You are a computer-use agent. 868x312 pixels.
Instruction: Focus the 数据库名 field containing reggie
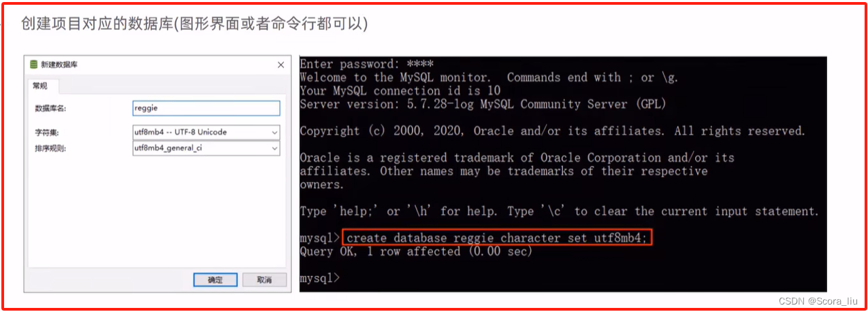[x=206, y=108]
